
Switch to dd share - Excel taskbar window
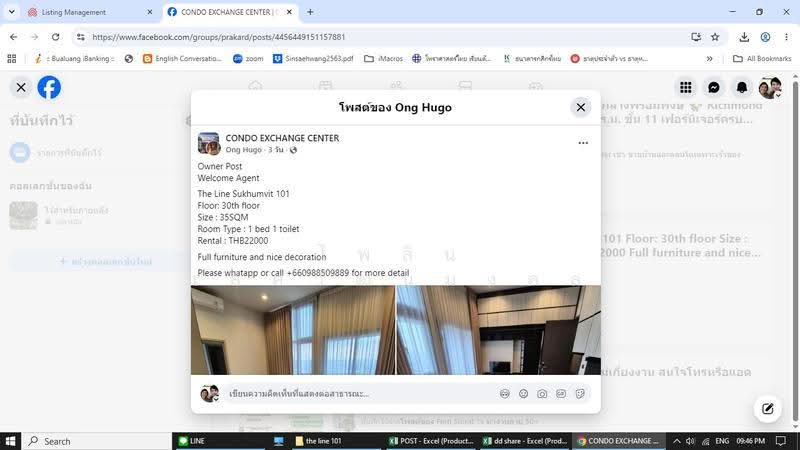click(x=524, y=441)
